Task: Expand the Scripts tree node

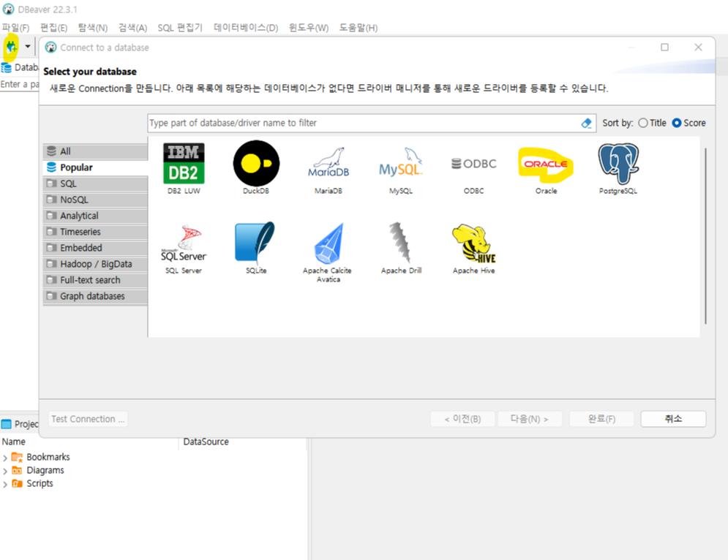Action: [5, 485]
